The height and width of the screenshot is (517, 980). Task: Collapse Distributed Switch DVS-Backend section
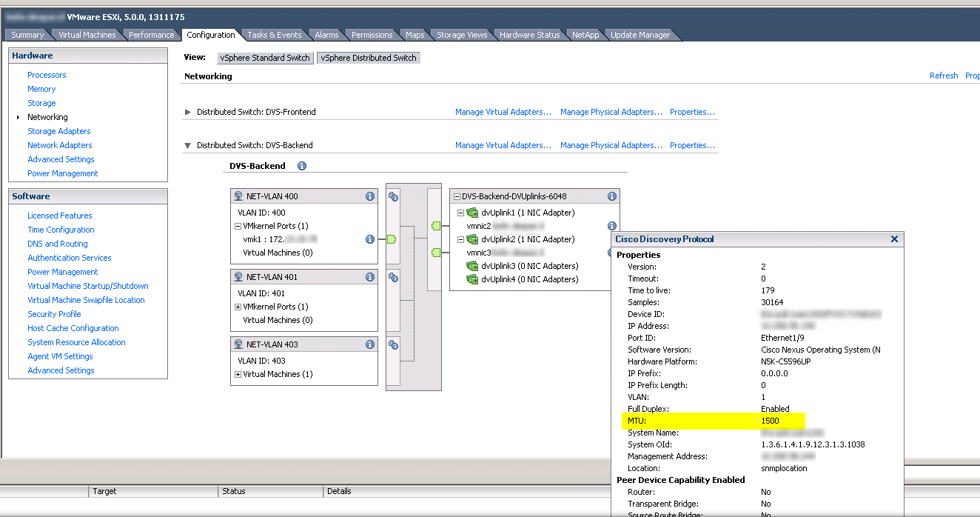pyautogui.click(x=188, y=145)
